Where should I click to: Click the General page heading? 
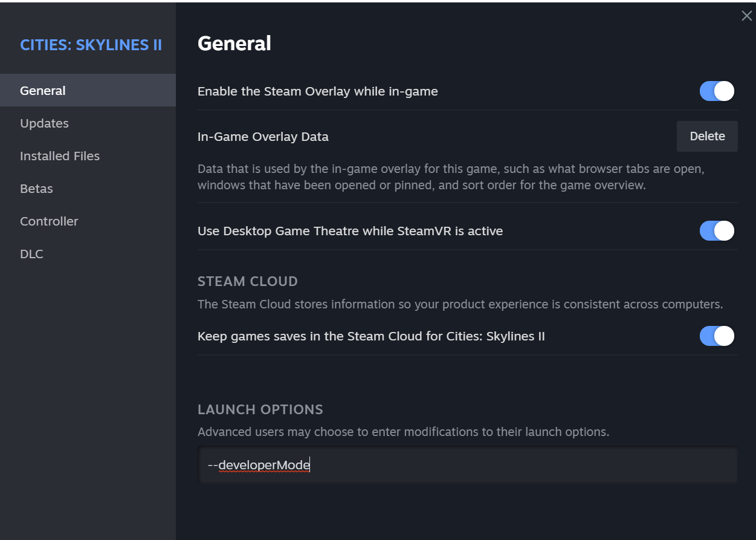[x=234, y=44]
